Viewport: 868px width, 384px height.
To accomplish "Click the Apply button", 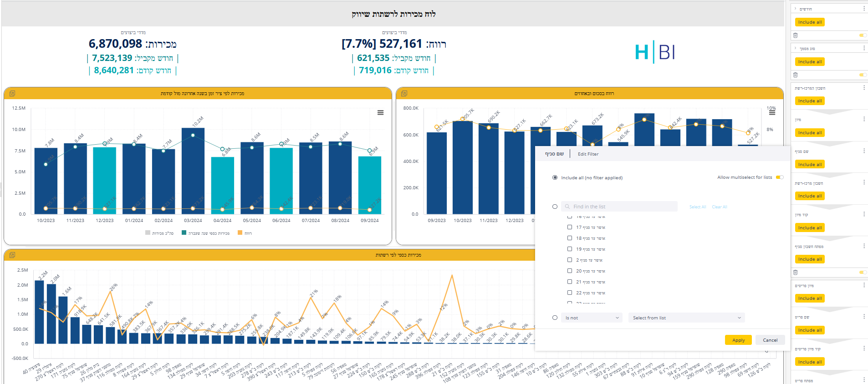I will coord(738,340).
